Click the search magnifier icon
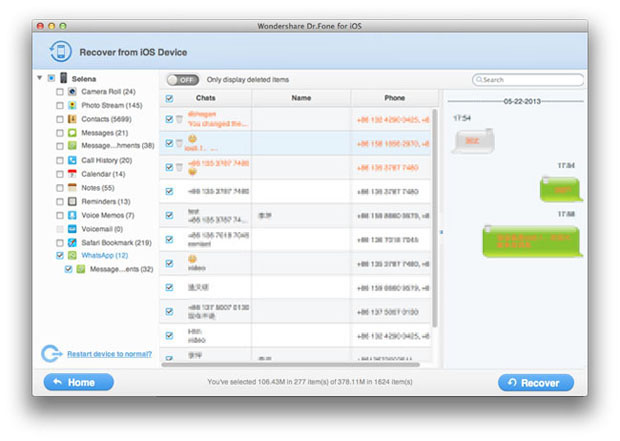This screenshot has height=441, width=620. (479, 79)
